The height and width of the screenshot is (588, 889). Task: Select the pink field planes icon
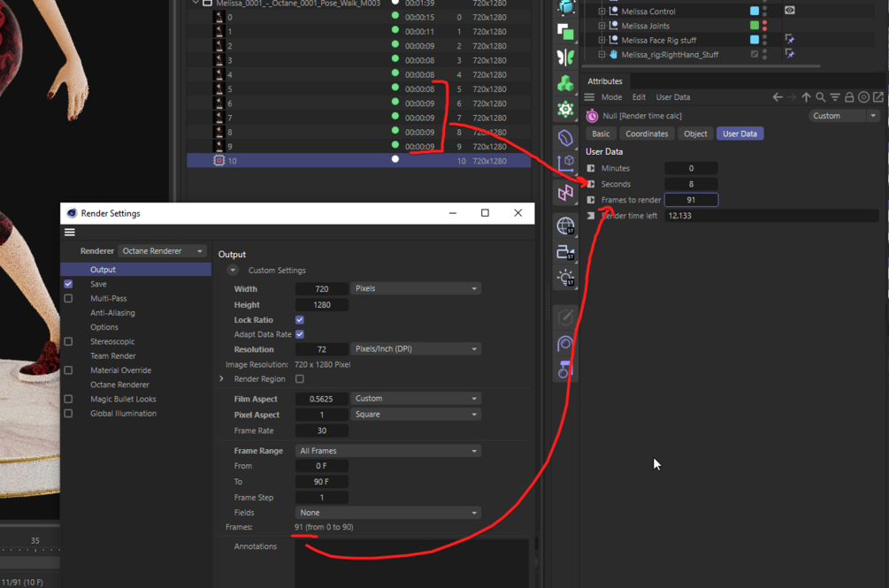tap(565, 193)
